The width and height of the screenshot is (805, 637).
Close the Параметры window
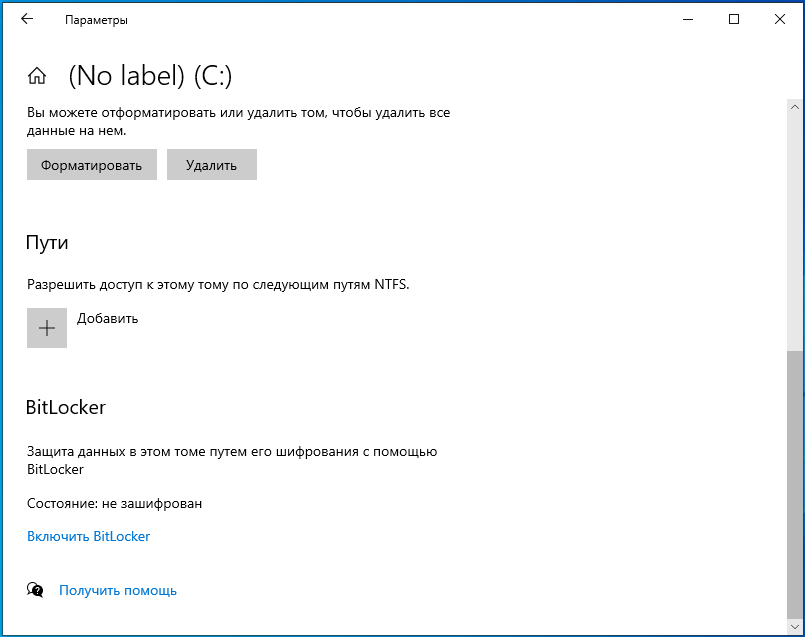[780, 20]
